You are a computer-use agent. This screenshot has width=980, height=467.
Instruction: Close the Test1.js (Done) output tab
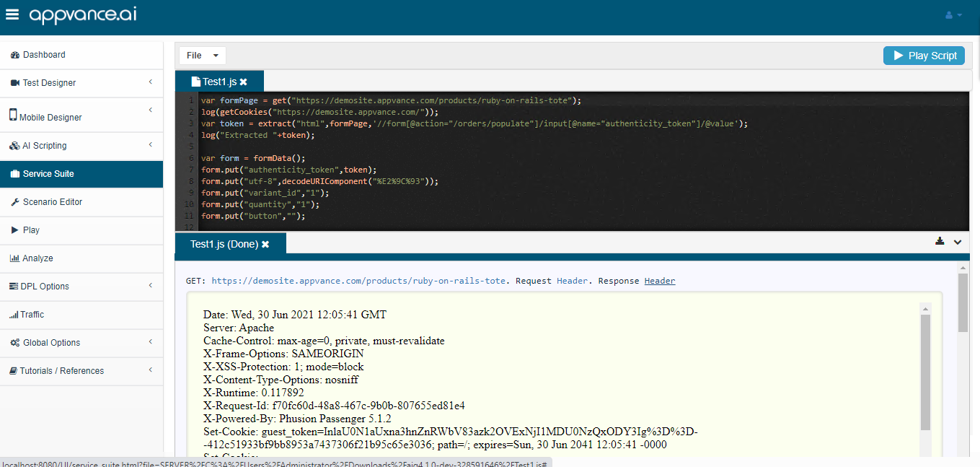tap(265, 245)
